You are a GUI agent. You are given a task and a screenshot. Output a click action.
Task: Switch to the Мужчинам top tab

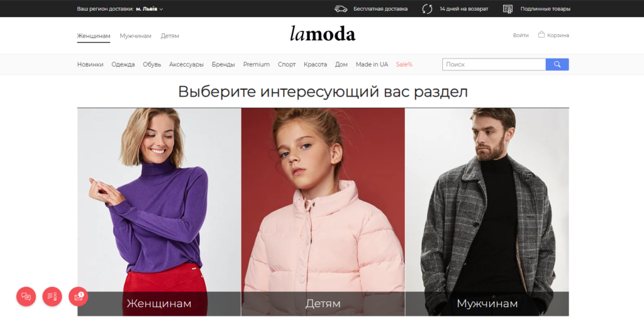click(136, 36)
